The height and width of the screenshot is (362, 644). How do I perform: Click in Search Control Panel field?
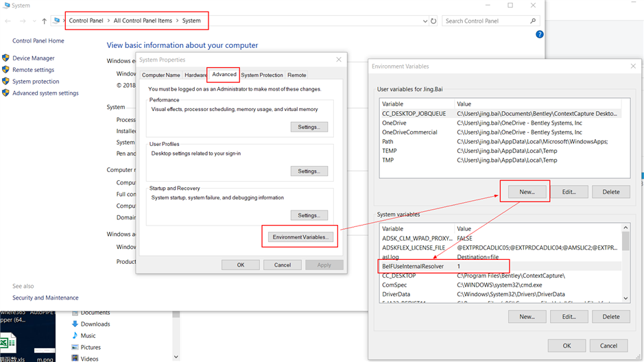point(486,21)
